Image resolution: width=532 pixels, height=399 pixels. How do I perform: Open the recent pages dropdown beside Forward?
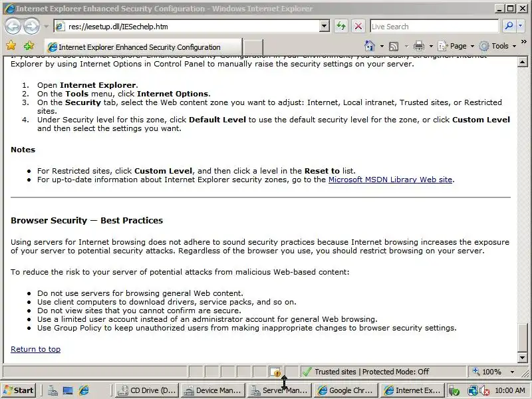pyautogui.click(x=46, y=27)
